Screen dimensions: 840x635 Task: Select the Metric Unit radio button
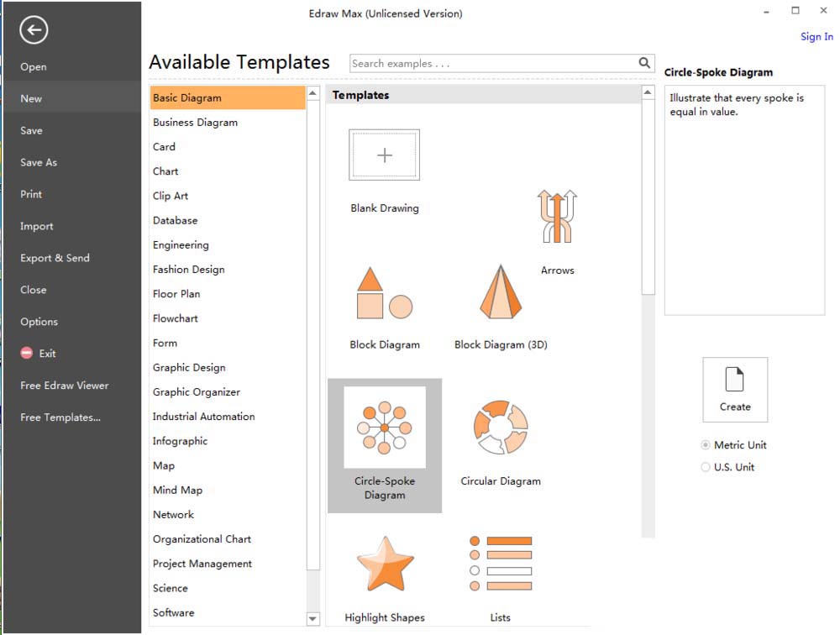coord(706,445)
